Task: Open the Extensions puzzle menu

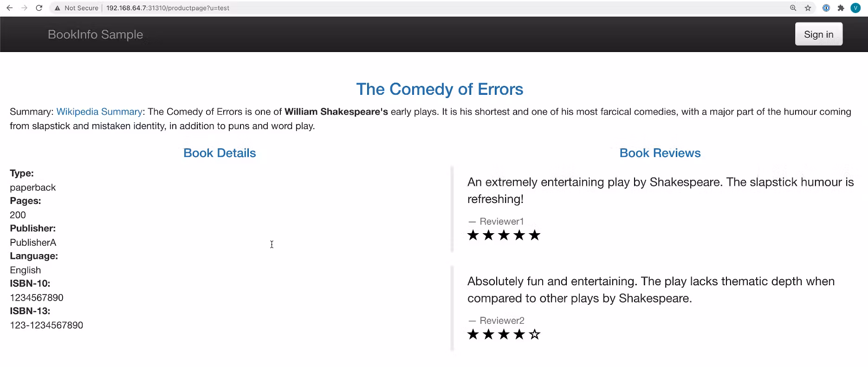Action: (x=841, y=8)
